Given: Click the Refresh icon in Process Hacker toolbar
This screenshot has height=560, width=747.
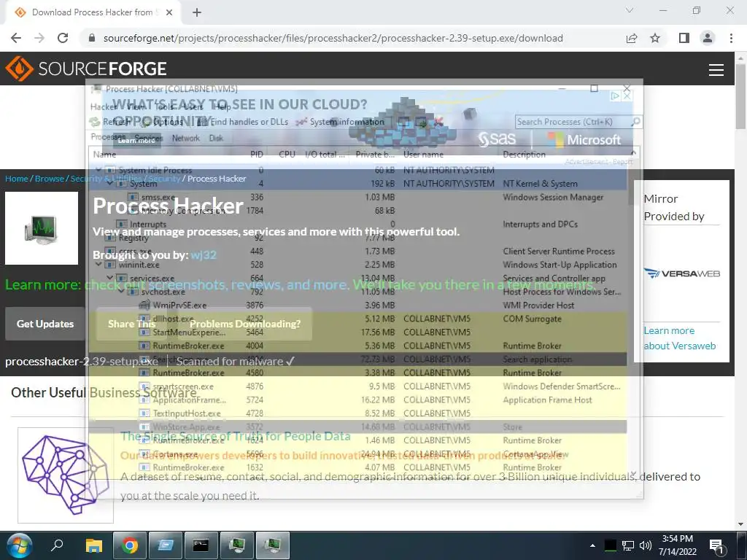Looking at the screenshot, I should (95, 122).
